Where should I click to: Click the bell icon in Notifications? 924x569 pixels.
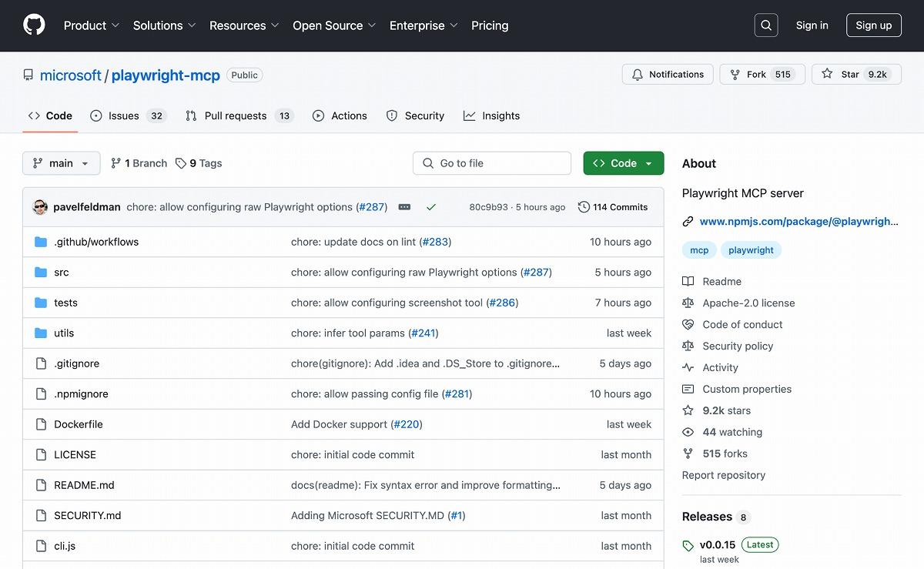pos(638,75)
